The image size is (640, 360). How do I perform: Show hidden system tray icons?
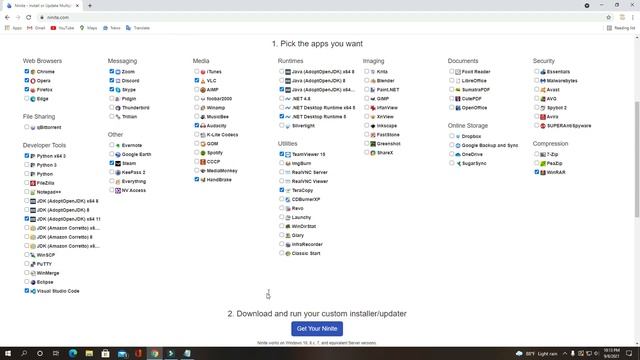click(x=565, y=353)
